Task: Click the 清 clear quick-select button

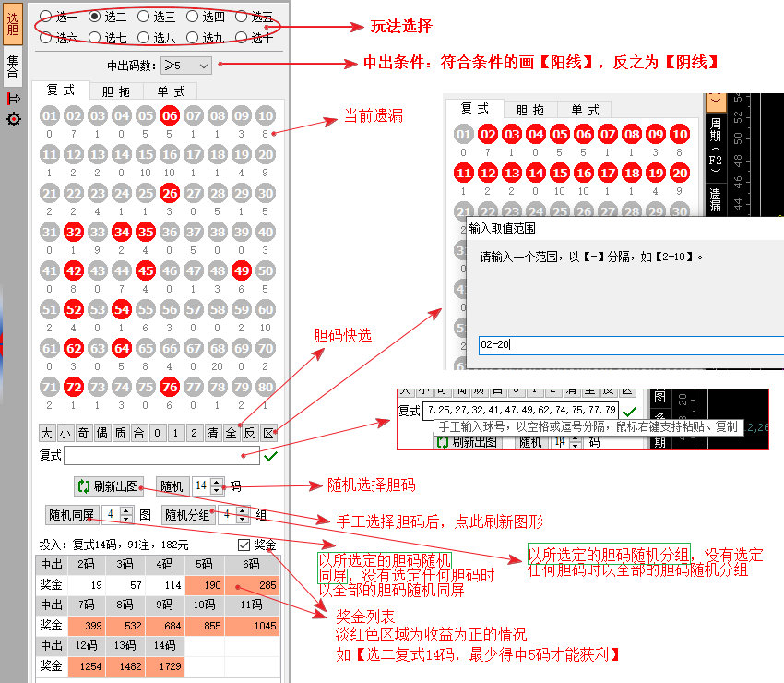Action: (212, 433)
